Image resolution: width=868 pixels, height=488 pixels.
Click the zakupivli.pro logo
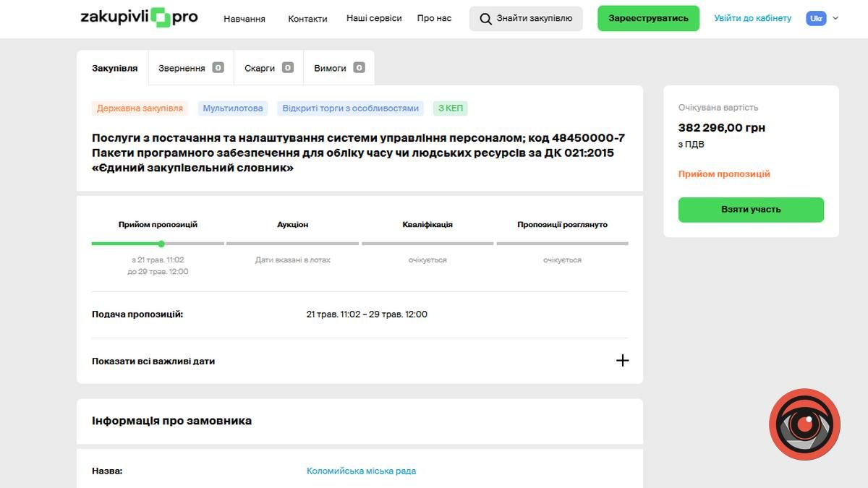(x=137, y=17)
